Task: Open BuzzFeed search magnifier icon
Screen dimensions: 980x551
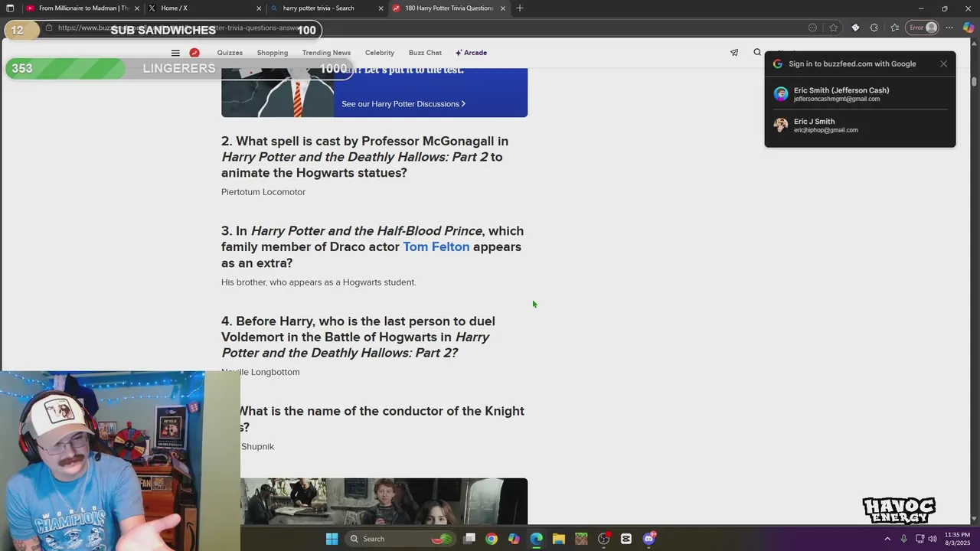Action: 757,53
